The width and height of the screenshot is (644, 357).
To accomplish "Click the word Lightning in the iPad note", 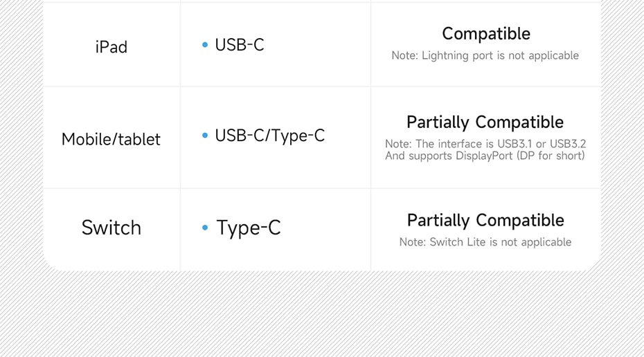I will point(445,55).
